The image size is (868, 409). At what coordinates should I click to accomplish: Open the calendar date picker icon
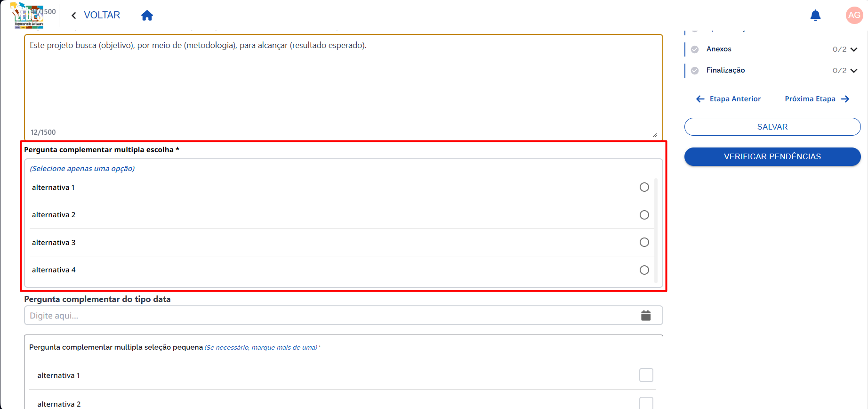coord(646,315)
